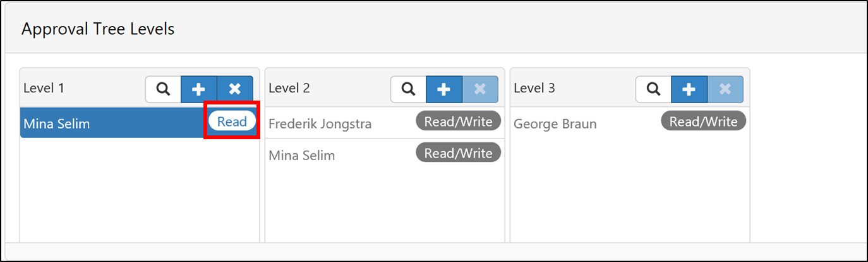Select Frederik Jongstra in Level 2
868x262 pixels.
[320, 123]
